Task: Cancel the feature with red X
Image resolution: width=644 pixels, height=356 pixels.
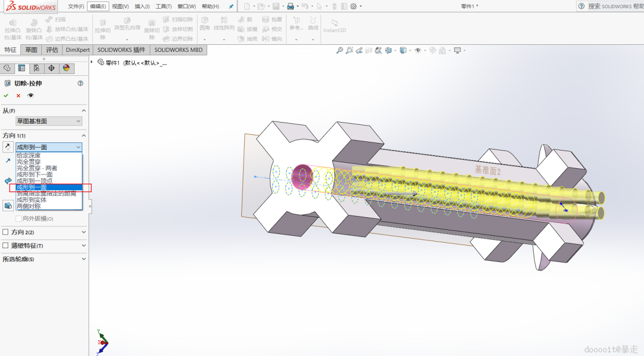Action: [18, 96]
